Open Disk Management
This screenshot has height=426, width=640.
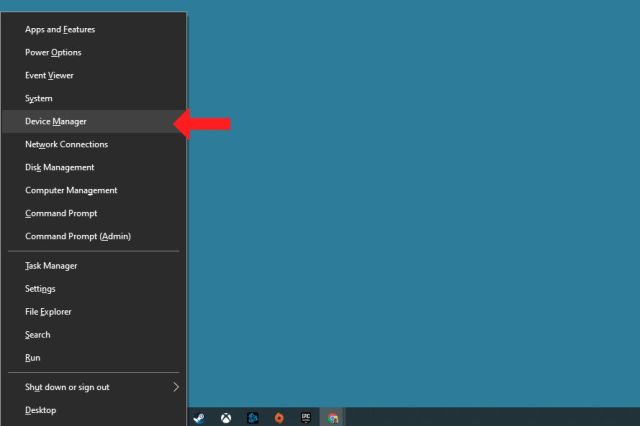94,167
